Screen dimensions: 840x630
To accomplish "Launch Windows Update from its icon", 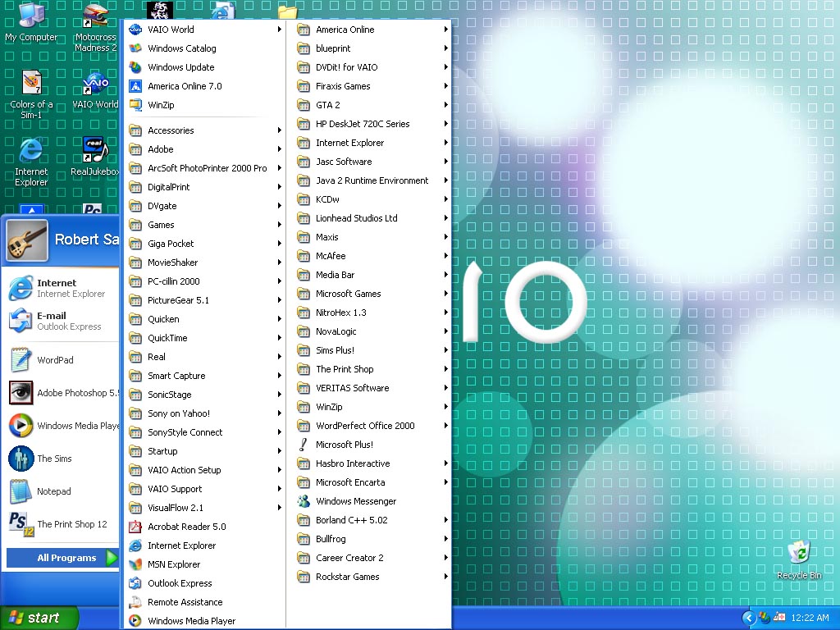I will pyautogui.click(x=135, y=67).
